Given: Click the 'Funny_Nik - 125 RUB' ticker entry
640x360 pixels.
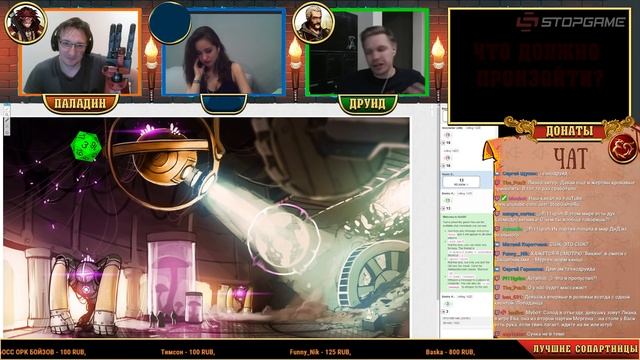Looking at the screenshot, I should coord(320,352).
